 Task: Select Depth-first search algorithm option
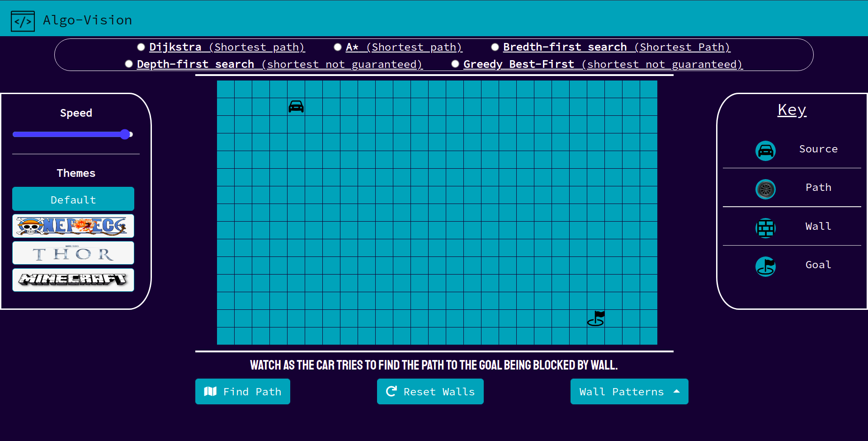(129, 64)
